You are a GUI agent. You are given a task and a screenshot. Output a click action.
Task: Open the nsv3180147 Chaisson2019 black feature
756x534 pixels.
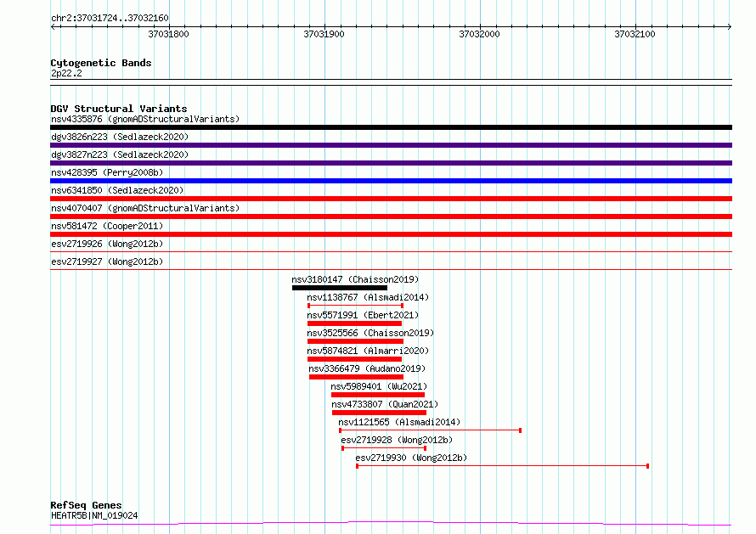(339, 288)
